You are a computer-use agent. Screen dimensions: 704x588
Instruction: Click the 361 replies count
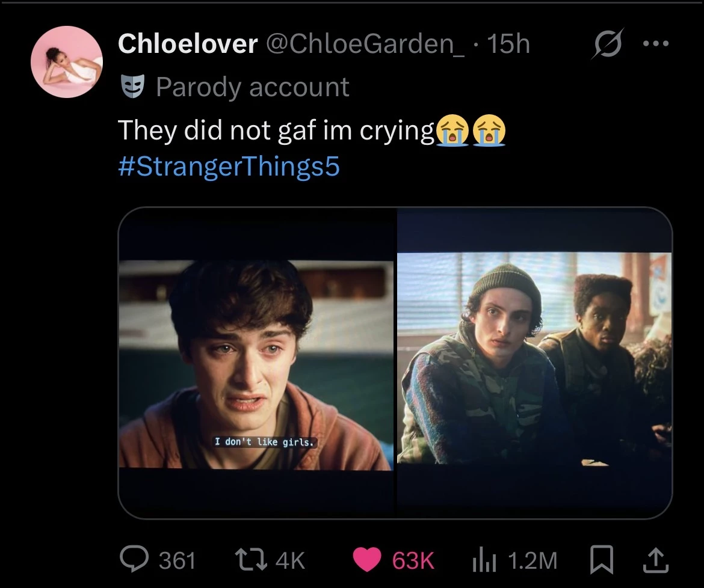point(177,561)
